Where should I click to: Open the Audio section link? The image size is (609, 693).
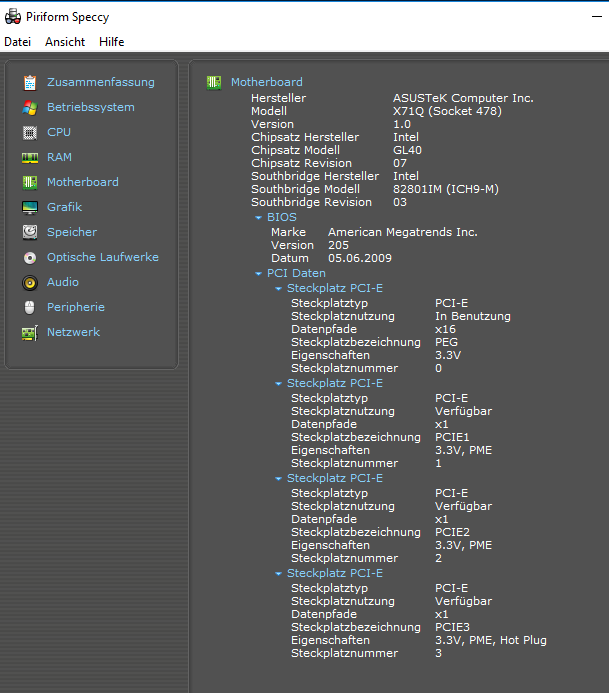[x=63, y=282]
